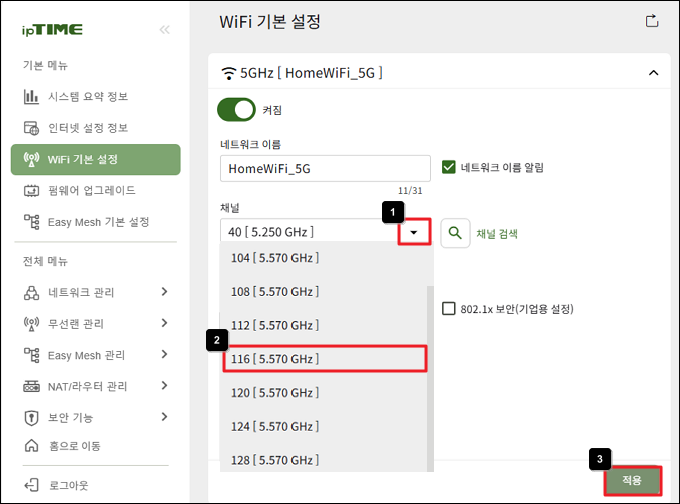680x504 pixels.
Task: Click the 펌웨어 업그레이드 icon
Action: [31, 190]
